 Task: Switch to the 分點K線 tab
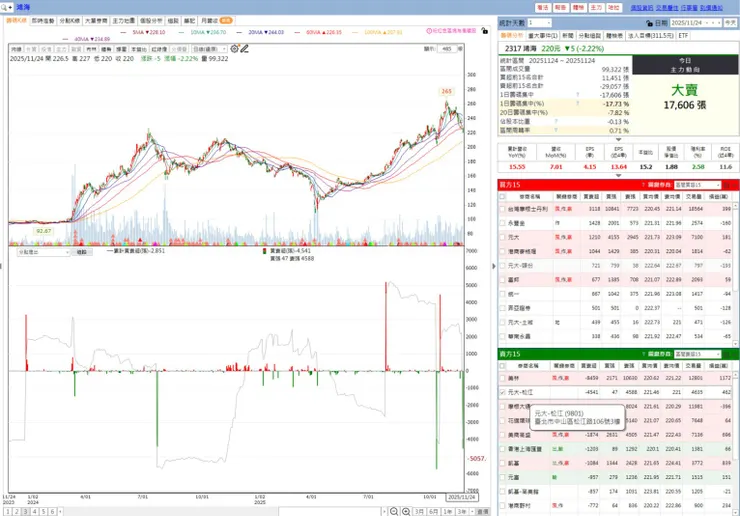pyautogui.click(x=69, y=21)
